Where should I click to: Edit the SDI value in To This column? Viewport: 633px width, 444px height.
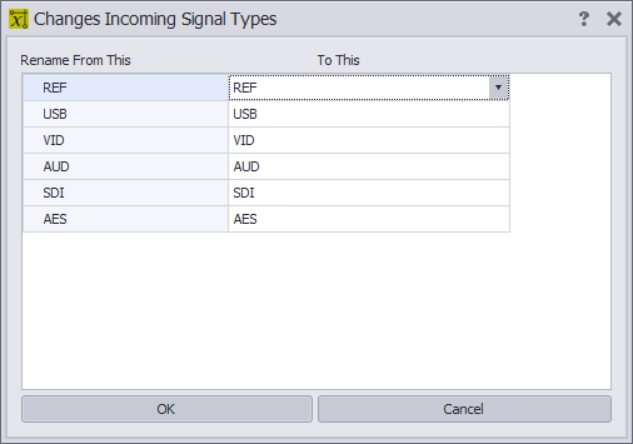coord(369,193)
